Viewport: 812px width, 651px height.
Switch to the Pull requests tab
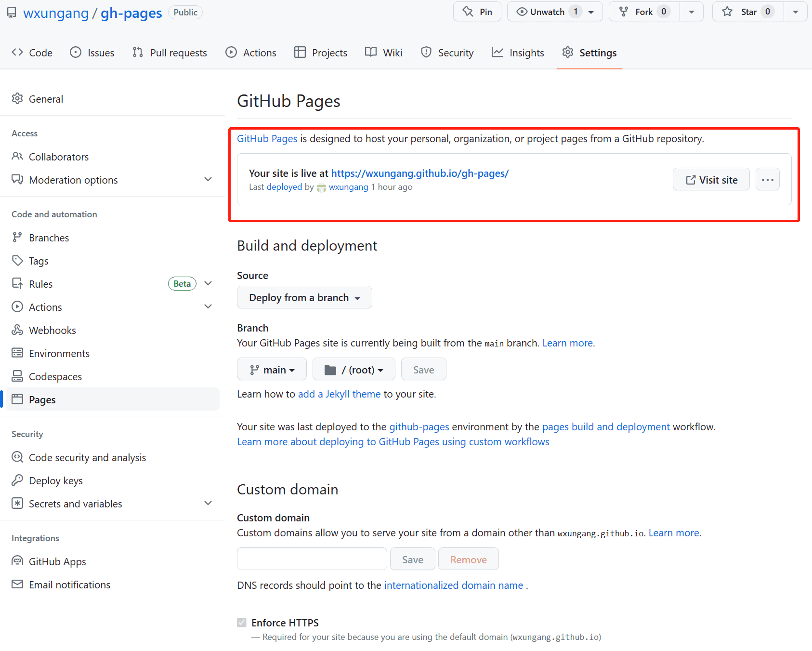(170, 53)
